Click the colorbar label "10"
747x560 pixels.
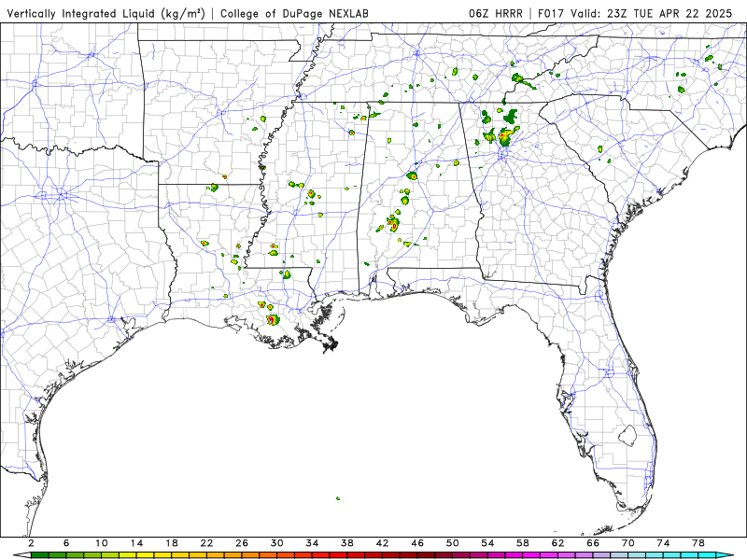[102, 543]
